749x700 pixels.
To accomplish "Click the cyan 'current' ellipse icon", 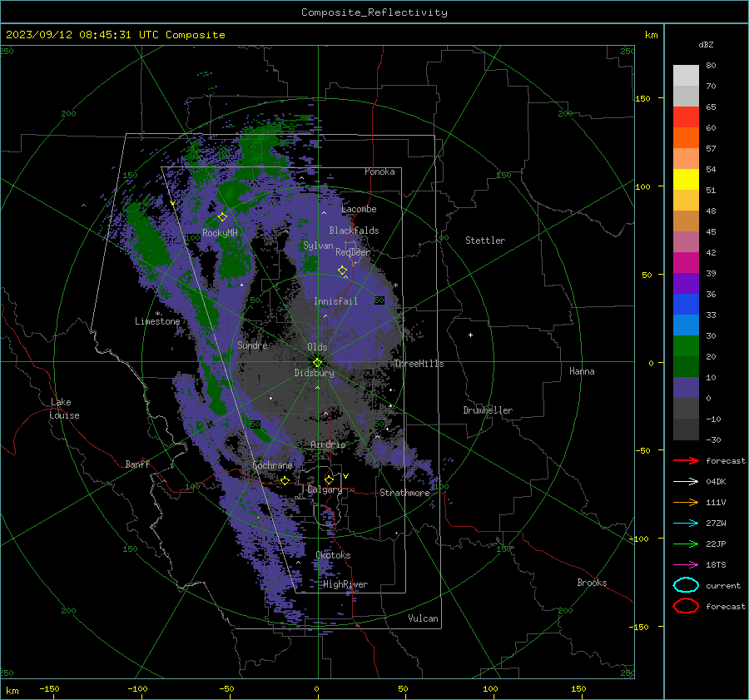I will pyautogui.click(x=686, y=585).
